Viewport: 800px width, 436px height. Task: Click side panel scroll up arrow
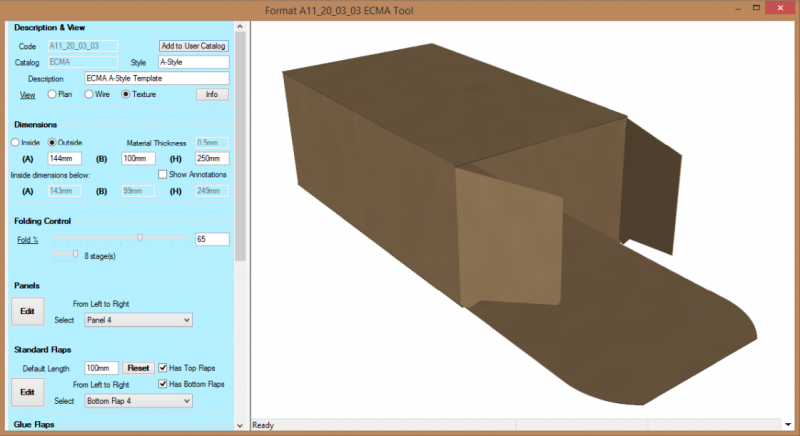pos(240,27)
